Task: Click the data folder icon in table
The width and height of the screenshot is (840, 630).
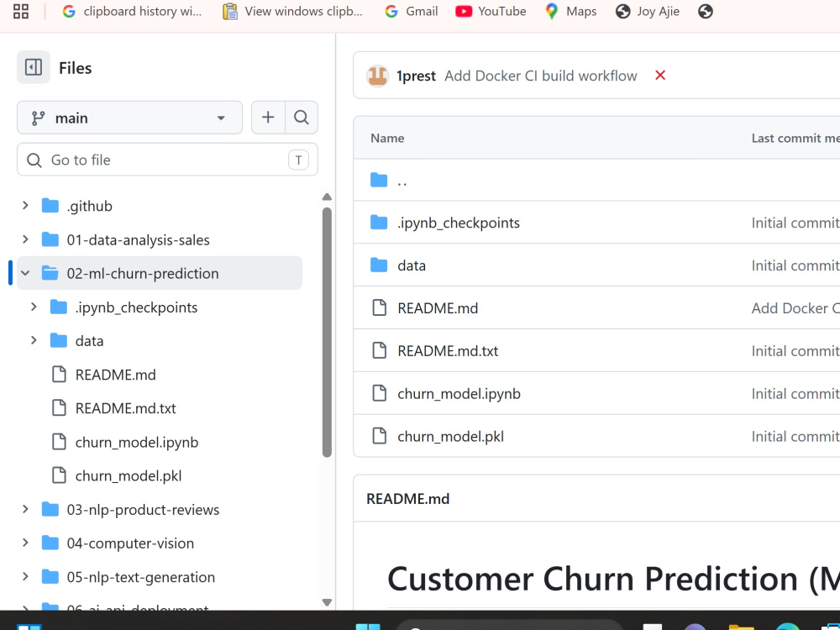Action: pos(379,265)
